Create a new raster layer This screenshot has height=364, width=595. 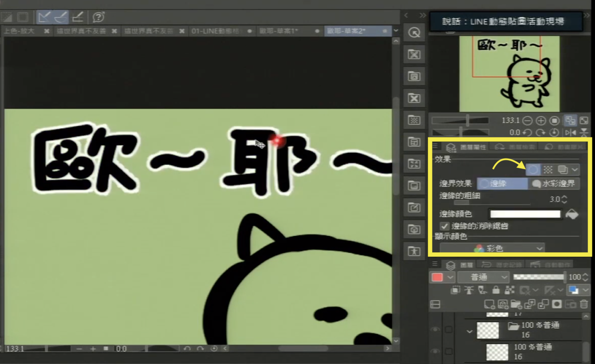click(489, 305)
